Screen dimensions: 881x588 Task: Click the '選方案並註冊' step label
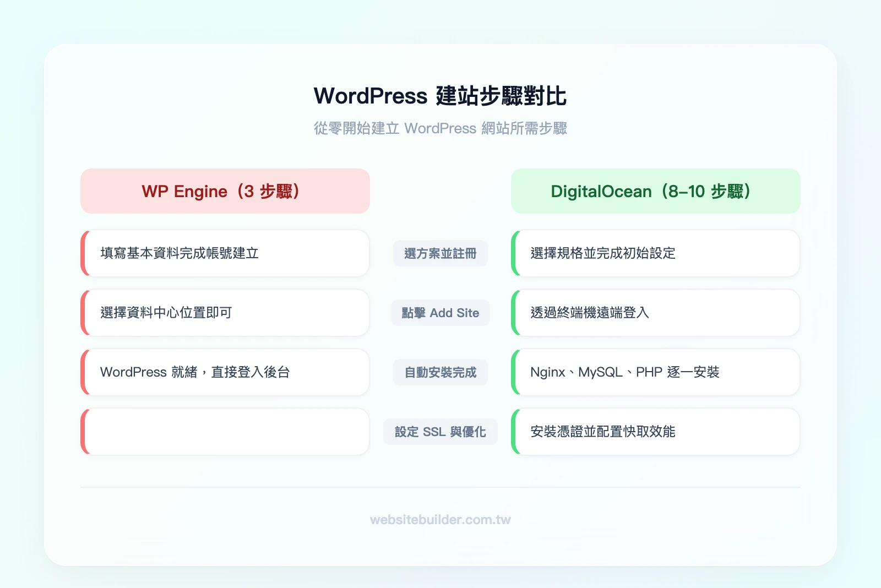440,253
